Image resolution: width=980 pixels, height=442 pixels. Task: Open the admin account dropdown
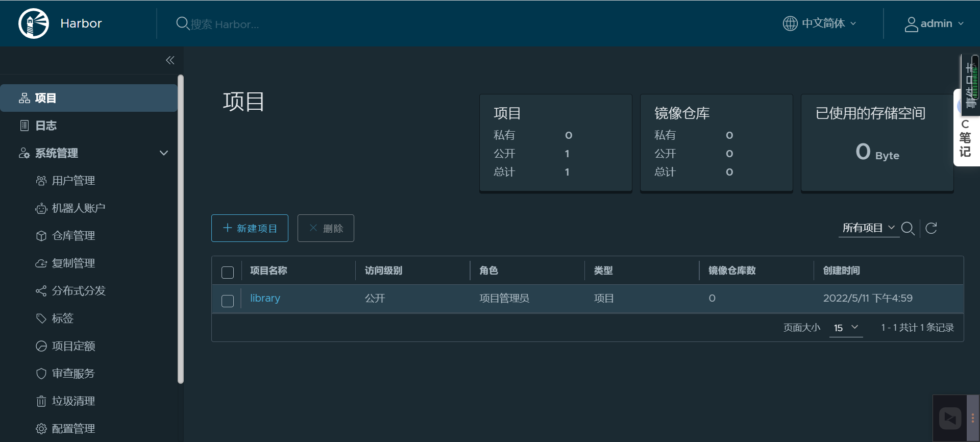934,24
